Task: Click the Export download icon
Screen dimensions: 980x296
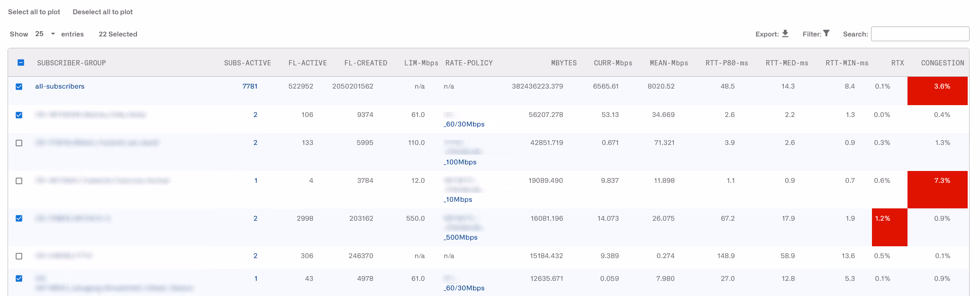Action: 785,34
